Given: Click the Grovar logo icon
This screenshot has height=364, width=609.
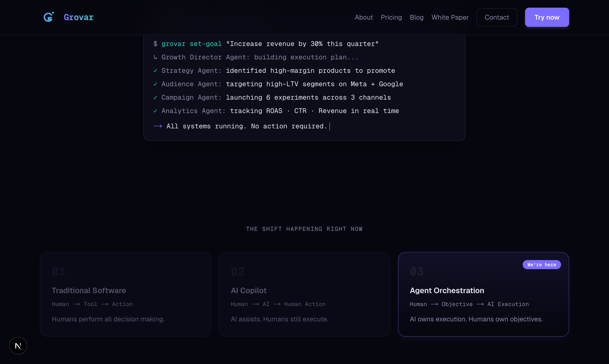Looking at the screenshot, I should pos(49,17).
